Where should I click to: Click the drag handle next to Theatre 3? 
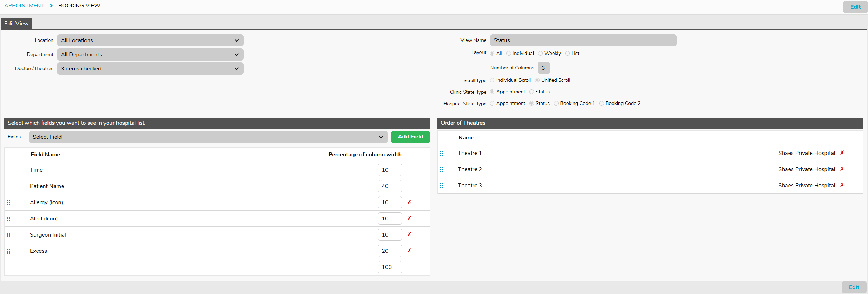click(442, 186)
